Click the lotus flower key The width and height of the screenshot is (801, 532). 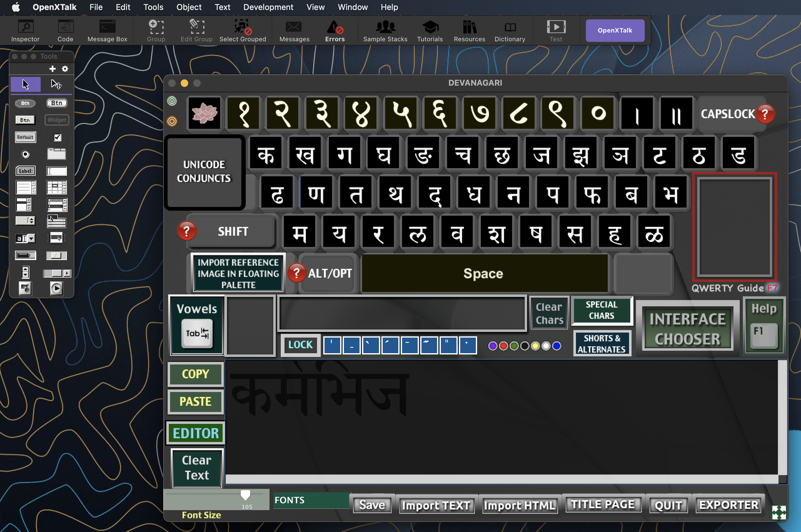point(204,113)
